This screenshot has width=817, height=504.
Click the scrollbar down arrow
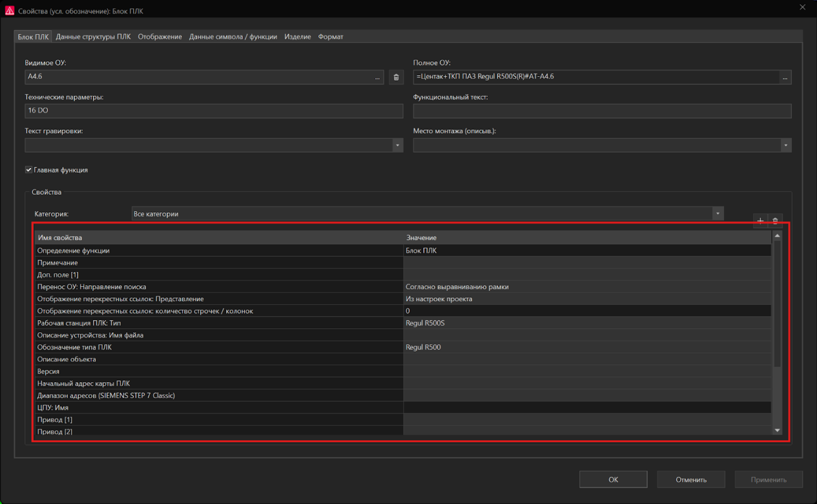[x=777, y=430]
